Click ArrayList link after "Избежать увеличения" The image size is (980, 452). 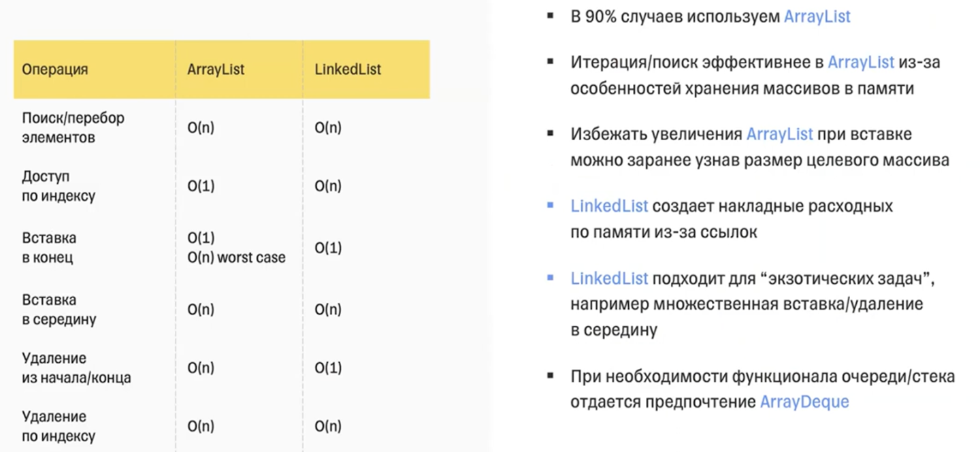pos(779,134)
